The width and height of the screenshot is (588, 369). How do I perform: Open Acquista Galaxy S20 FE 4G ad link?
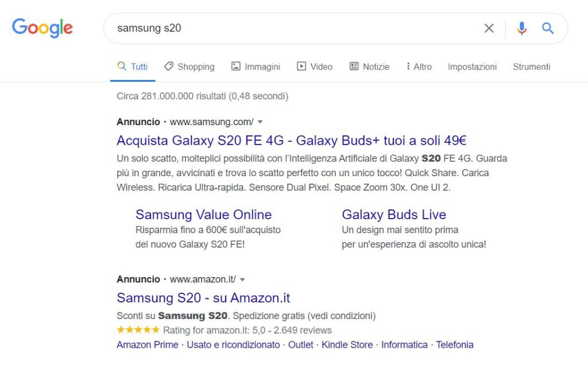291,141
